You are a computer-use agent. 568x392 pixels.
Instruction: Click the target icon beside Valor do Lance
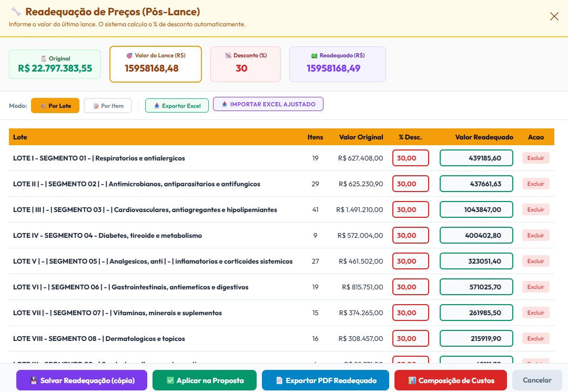pos(129,55)
